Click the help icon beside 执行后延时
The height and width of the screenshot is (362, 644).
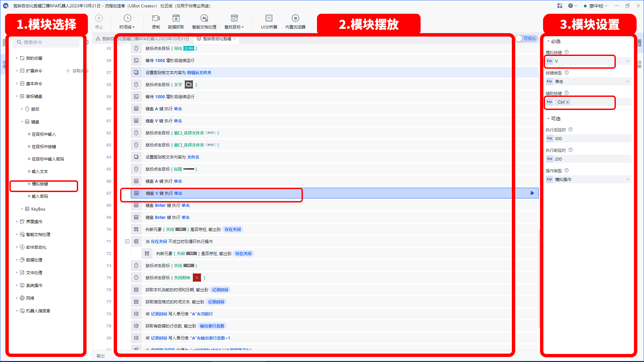(x=571, y=130)
